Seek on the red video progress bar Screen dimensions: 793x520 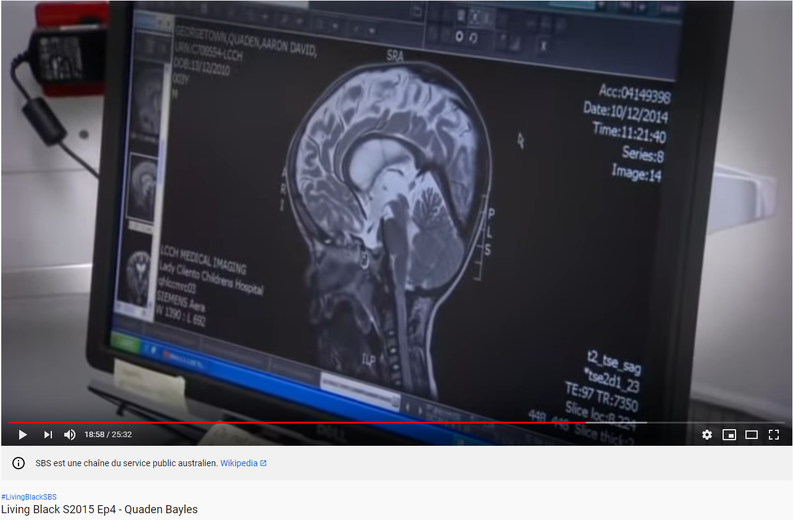300,423
